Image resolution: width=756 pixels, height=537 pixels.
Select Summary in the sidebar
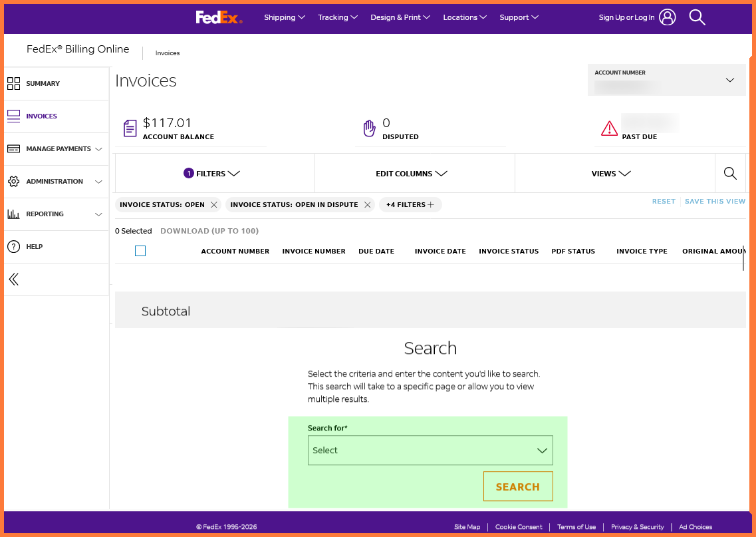coord(43,83)
